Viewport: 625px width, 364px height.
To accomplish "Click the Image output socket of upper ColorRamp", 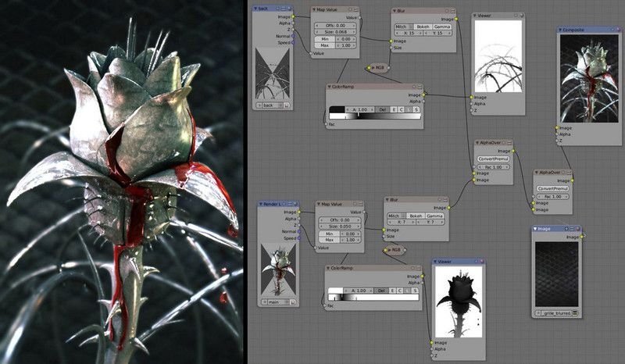I will [x=424, y=95].
